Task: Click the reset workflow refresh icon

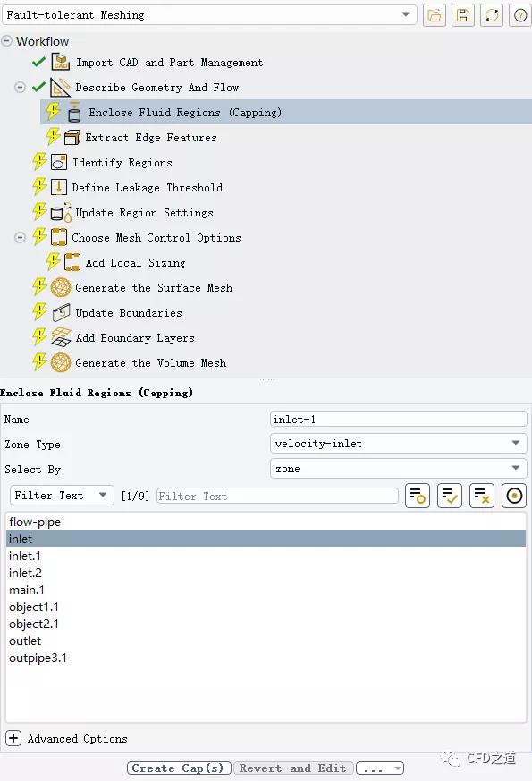Action: [x=492, y=15]
